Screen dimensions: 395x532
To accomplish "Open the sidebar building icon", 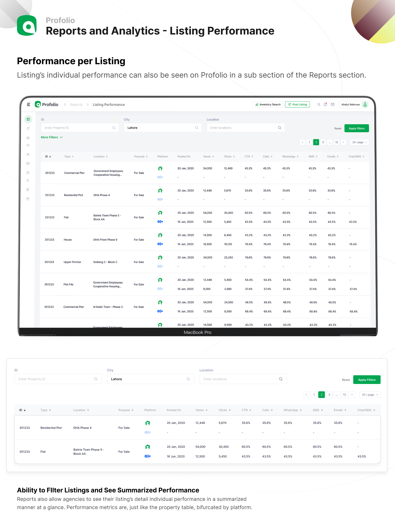I will tap(28, 189).
